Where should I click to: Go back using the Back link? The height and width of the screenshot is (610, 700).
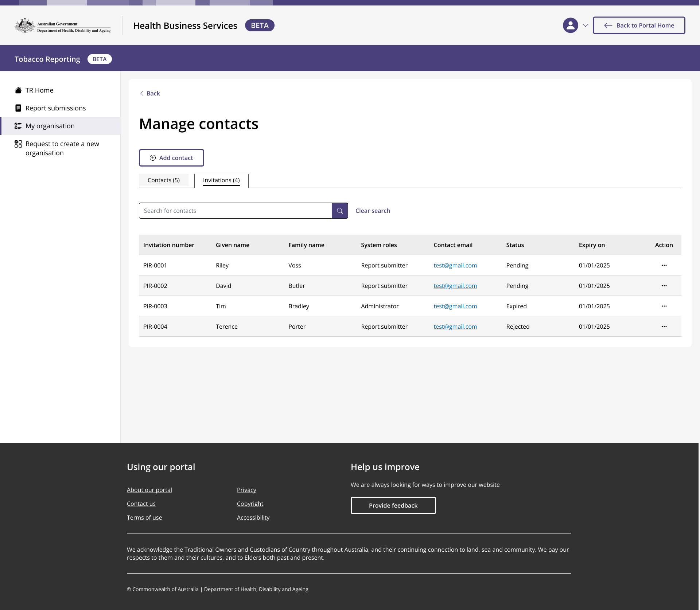click(150, 93)
